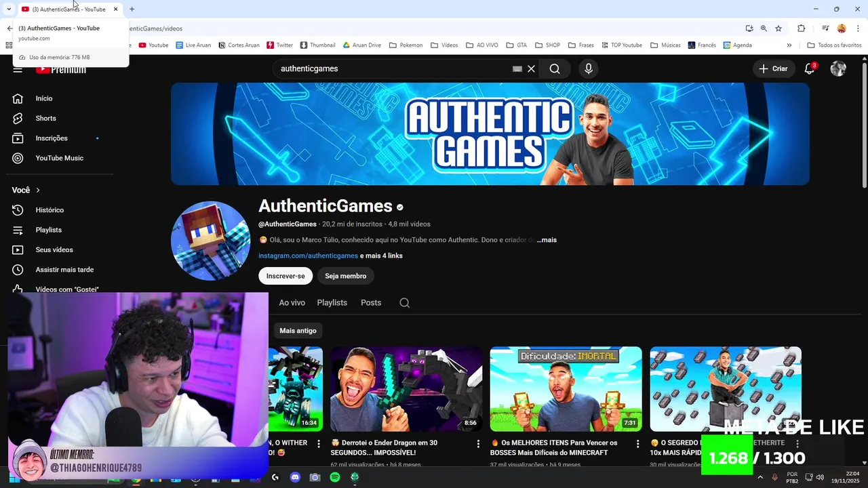Open Spotify from the taskbar
Screen dimensions: 868x488
click(x=335, y=477)
